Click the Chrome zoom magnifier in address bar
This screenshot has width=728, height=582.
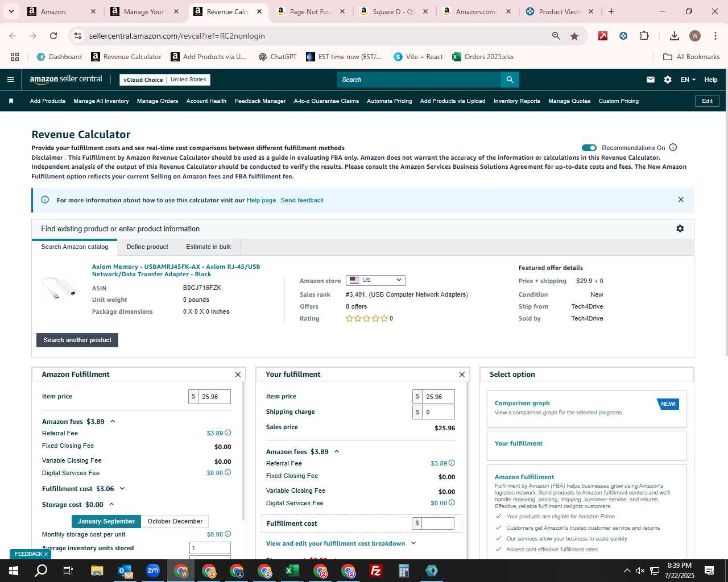pyautogui.click(x=556, y=36)
